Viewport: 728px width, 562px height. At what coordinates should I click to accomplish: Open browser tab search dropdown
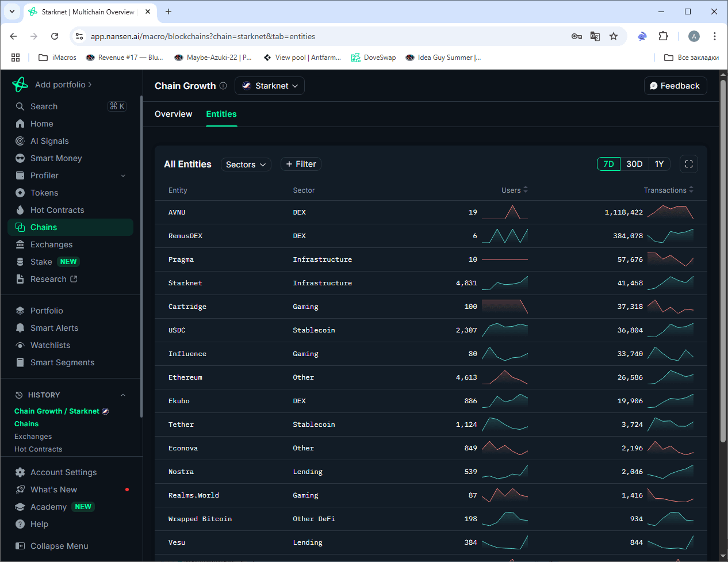(12, 12)
